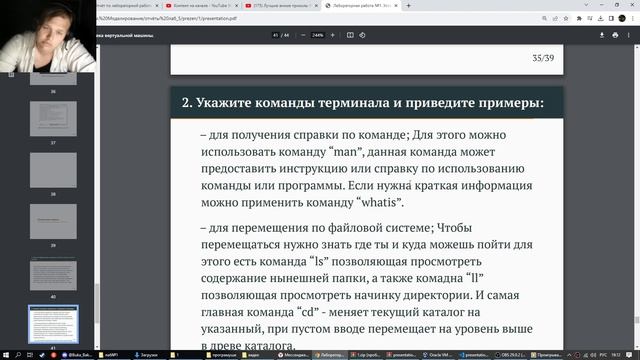
Task: Click the thumbnail sidebar scrollbar
Action: tap(97, 303)
